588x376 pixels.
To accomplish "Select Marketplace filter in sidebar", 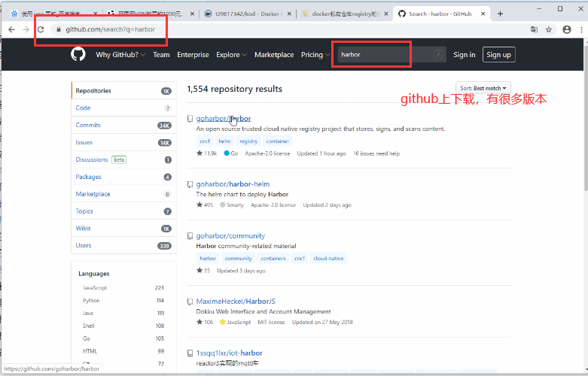I will click(x=123, y=194).
